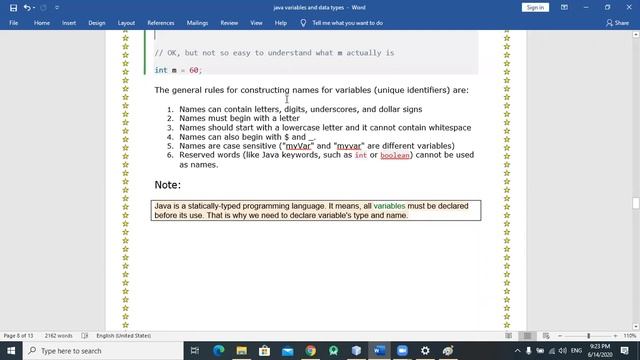
Task: Open the Insert ribbon tab
Action: coord(69,23)
